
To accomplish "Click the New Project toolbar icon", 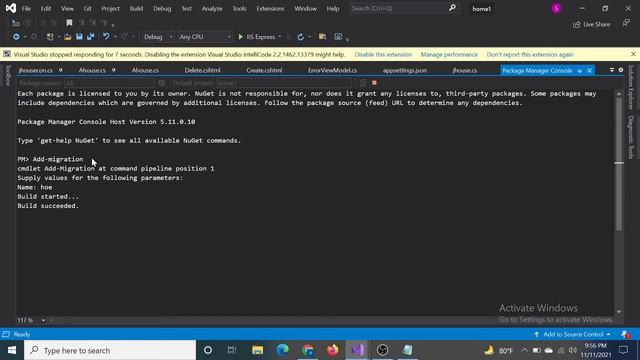I will [x=50, y=37].
